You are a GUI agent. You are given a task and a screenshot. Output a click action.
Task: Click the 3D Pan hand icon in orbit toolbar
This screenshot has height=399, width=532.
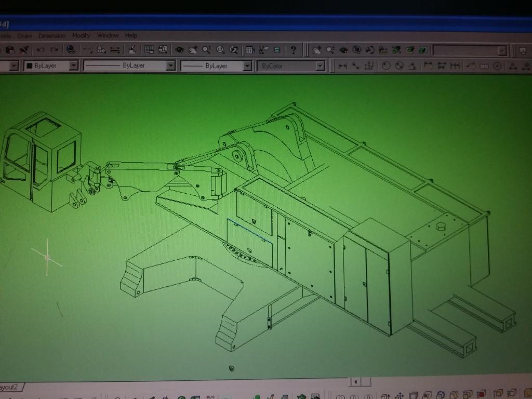[x=316, y=50]
